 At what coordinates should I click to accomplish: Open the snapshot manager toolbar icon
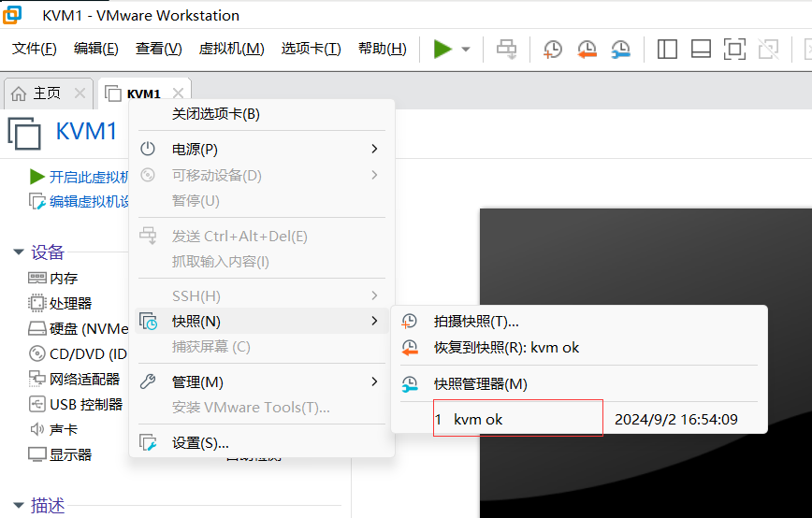[x=620, y=50]
